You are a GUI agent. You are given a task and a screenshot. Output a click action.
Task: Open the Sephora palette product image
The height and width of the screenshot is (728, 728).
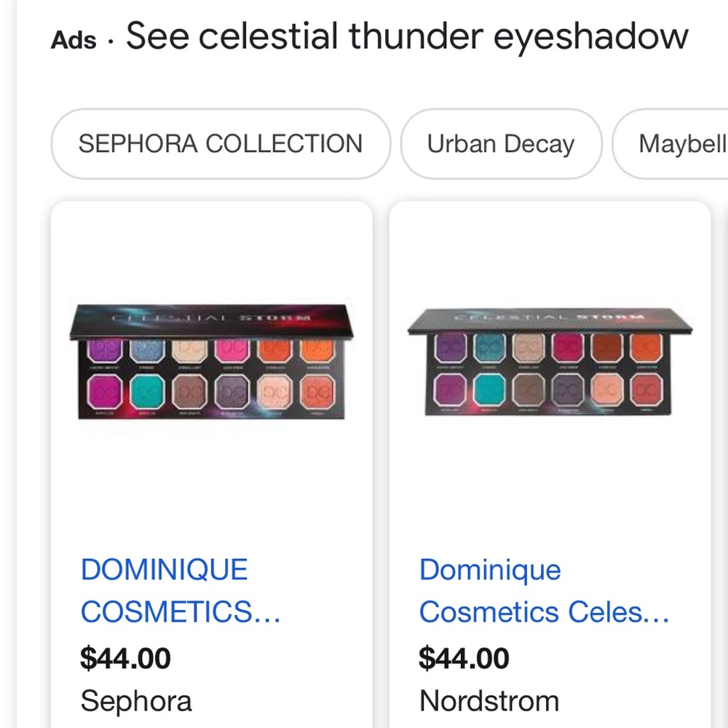point(211,362)
